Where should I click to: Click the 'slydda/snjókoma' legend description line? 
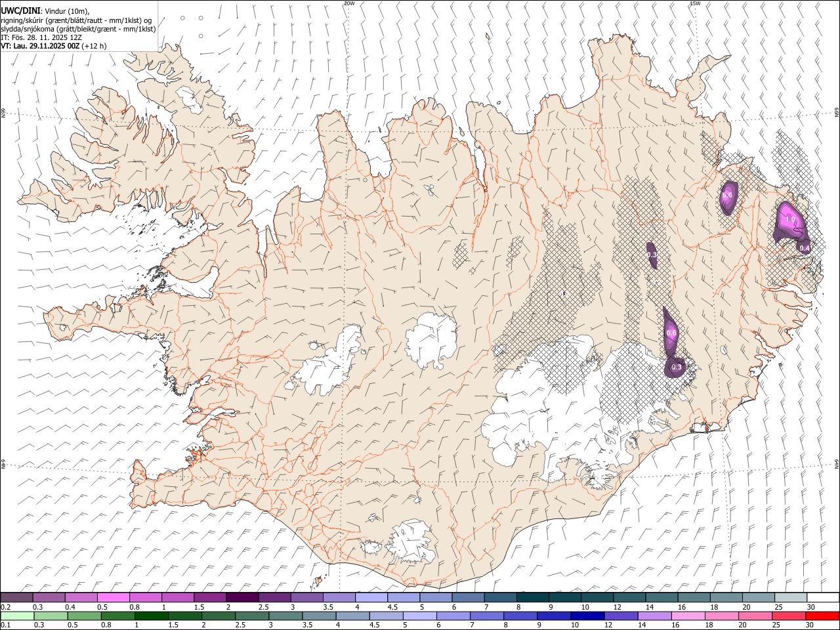78,29
